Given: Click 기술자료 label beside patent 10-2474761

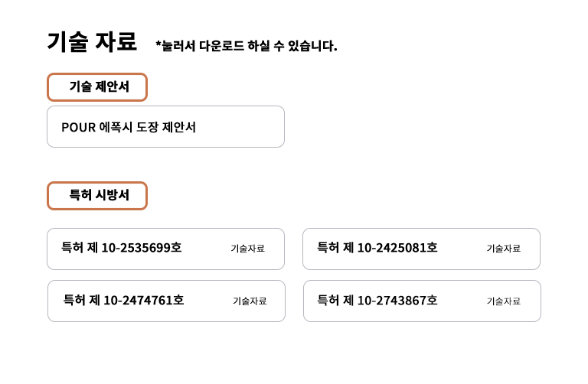Looking at the screenshot, I should tap(250, 301).
